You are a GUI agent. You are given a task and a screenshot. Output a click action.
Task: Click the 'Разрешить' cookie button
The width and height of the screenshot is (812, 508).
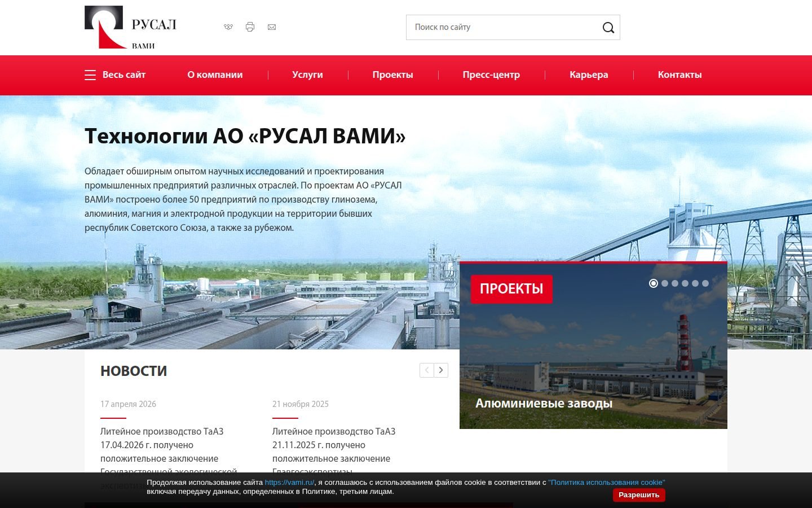[x=639, y=495]
